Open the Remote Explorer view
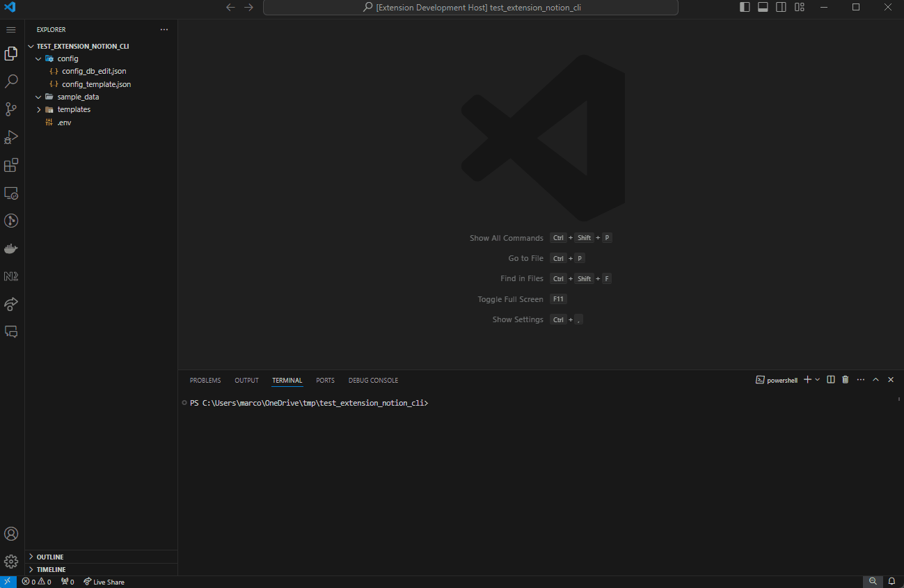The width and height of the screenshot is (904, 588). (x=11, y=193)
